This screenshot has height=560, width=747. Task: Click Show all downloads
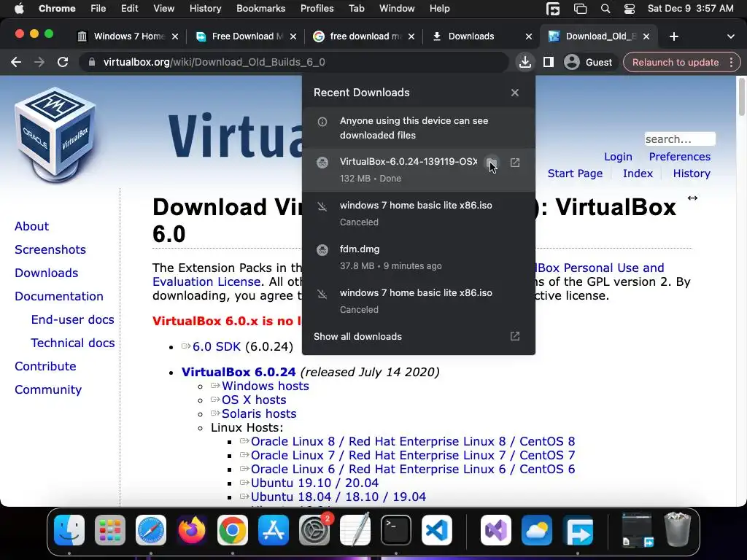tap(418, 336)
